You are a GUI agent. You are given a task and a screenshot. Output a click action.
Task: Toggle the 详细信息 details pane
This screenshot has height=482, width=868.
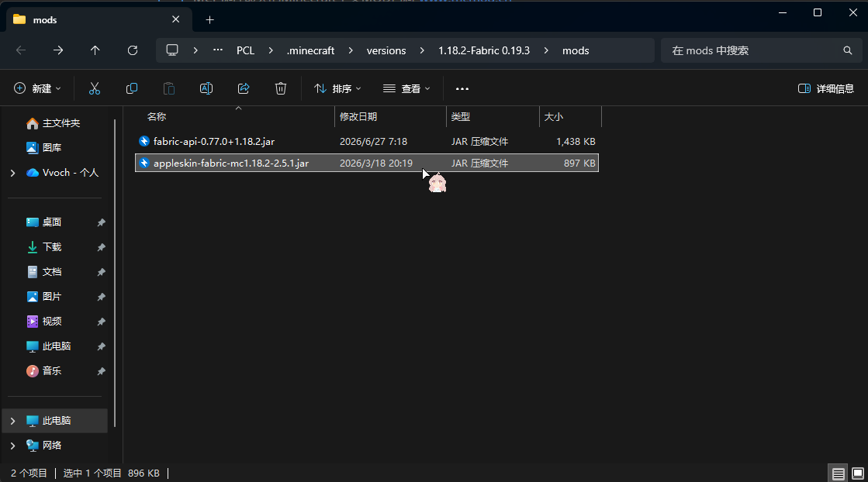tap(826, 88)
